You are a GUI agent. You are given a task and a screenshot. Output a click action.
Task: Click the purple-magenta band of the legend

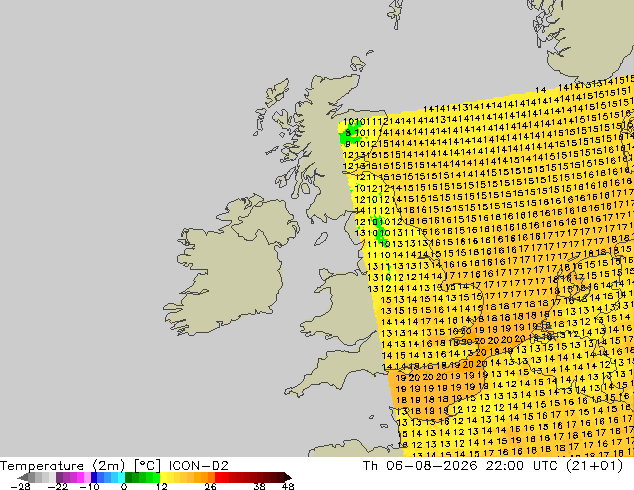coord(73,477)
